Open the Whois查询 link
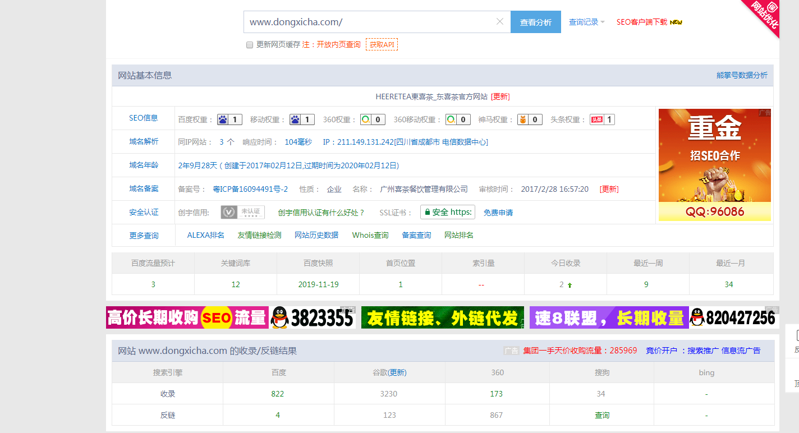Screen dimensions: 799x433 click(370, 236)
